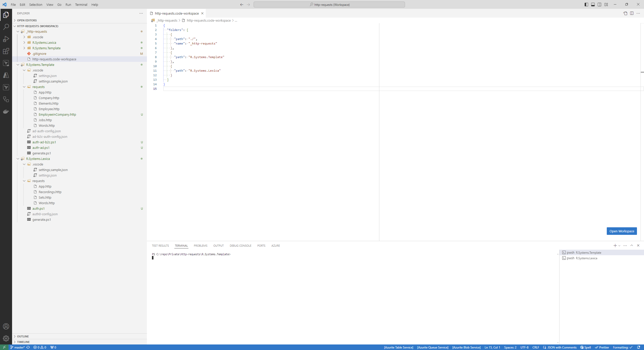Click the Split Editor Right icon
644x350 pixels.
point(632,13)
